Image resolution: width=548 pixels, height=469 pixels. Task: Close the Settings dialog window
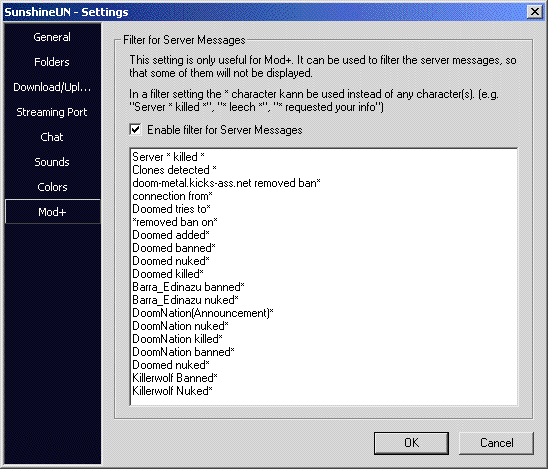[x=535, y=12]
